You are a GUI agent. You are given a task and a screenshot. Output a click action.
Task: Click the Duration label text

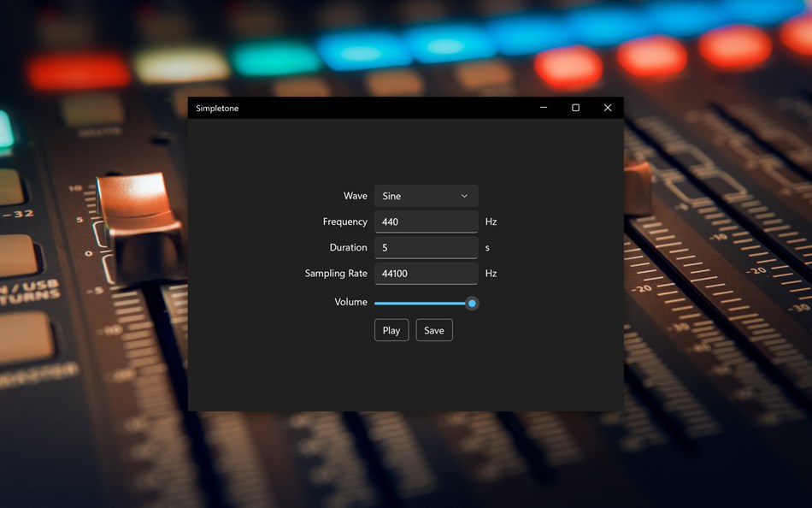[x=349, y=248]
